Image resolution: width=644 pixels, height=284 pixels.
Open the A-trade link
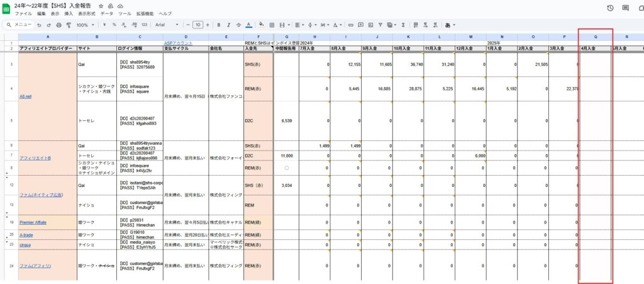pos(26,235)
